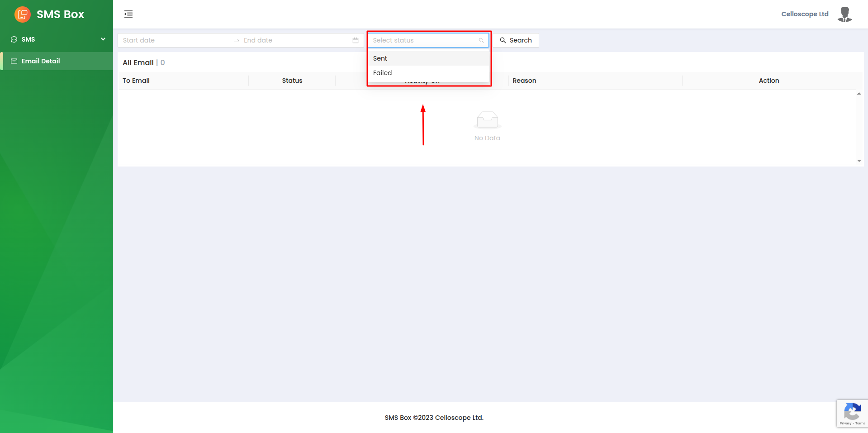The width and height of the screenshot is (868, 433).
Task: Click the reCAPTCHA badge logo
Action: click(852, 412)
